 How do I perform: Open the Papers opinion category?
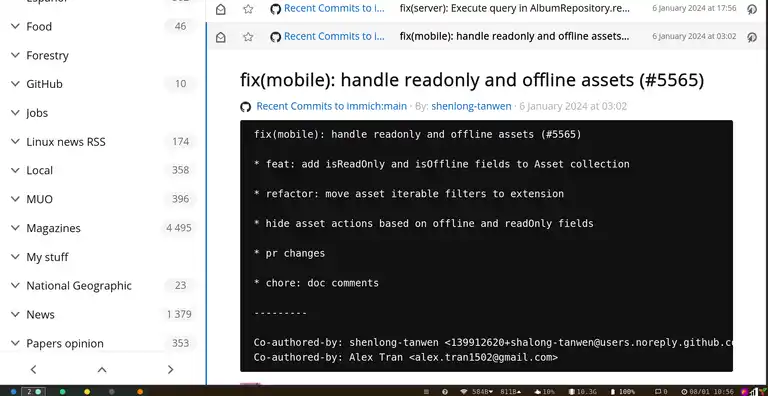tap(65, 343)
